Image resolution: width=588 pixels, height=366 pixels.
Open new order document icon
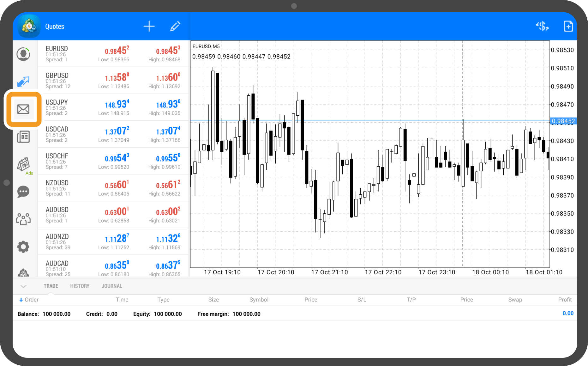pyautogui.click(x=568, y=26)
